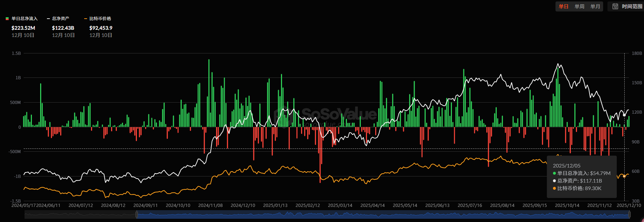Image resolution: width=644 pixels, height=222 pixels.
Task: Open the 时间范围 date range picker
Action: tap(632, 6)
